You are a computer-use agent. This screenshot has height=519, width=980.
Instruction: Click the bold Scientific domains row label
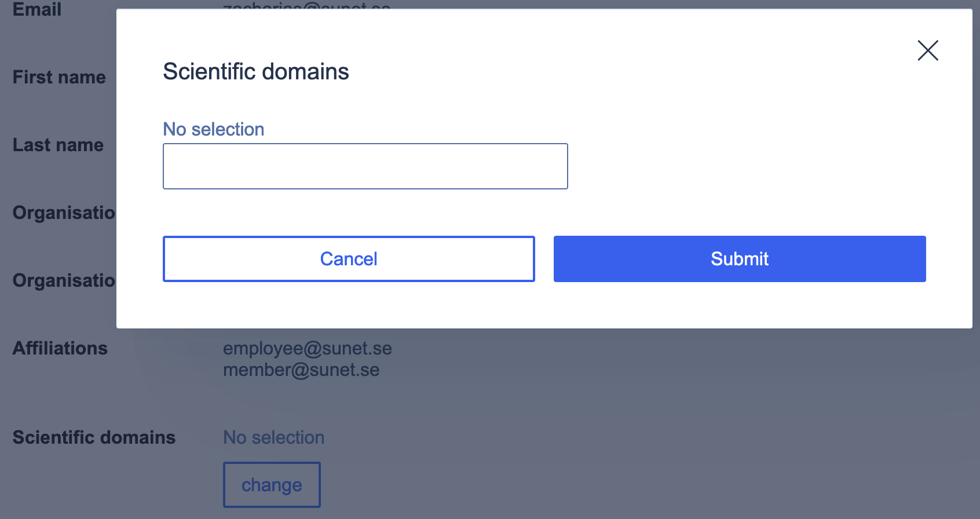pyautogui.click(x=94, y=437)
